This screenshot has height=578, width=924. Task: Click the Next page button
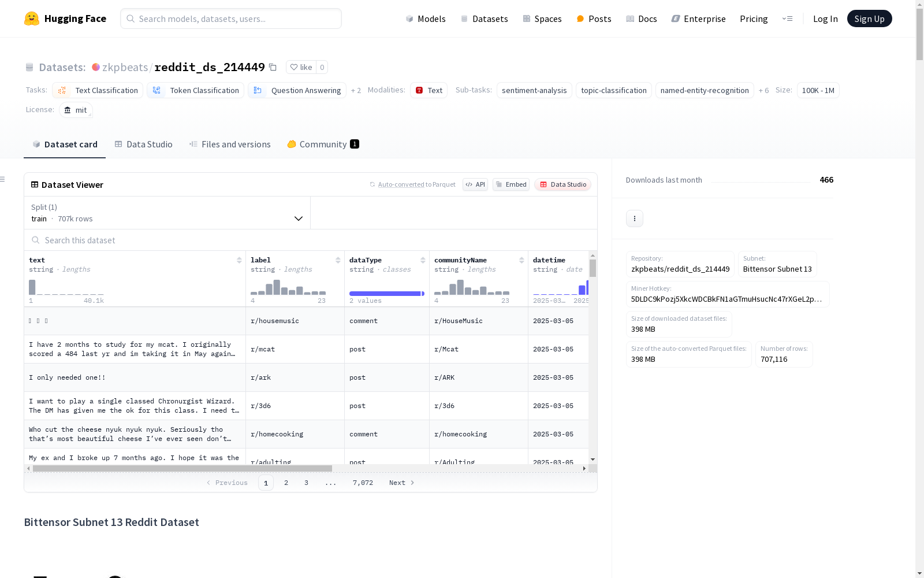(x=401, y=483)
